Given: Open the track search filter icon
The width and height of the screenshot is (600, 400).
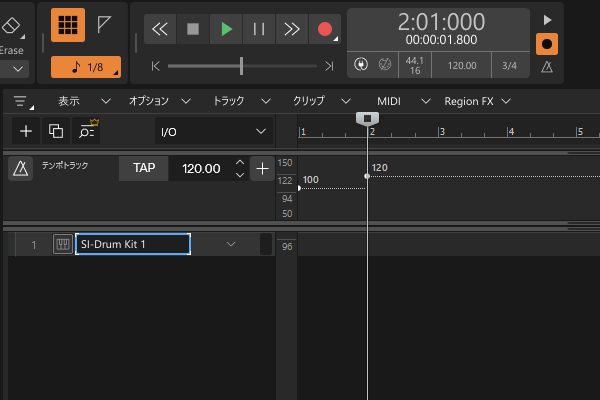Looking at the screenshot, I should point(88,131).
